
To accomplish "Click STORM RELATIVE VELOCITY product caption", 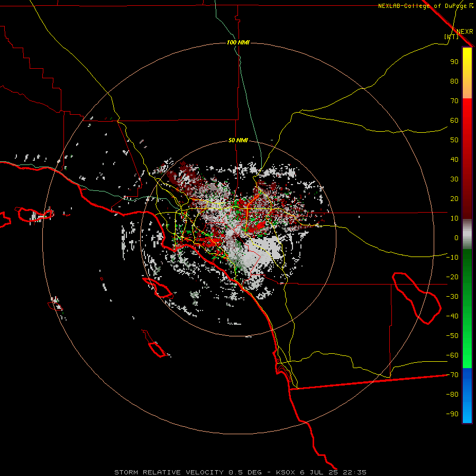I will tap(169, 472).
